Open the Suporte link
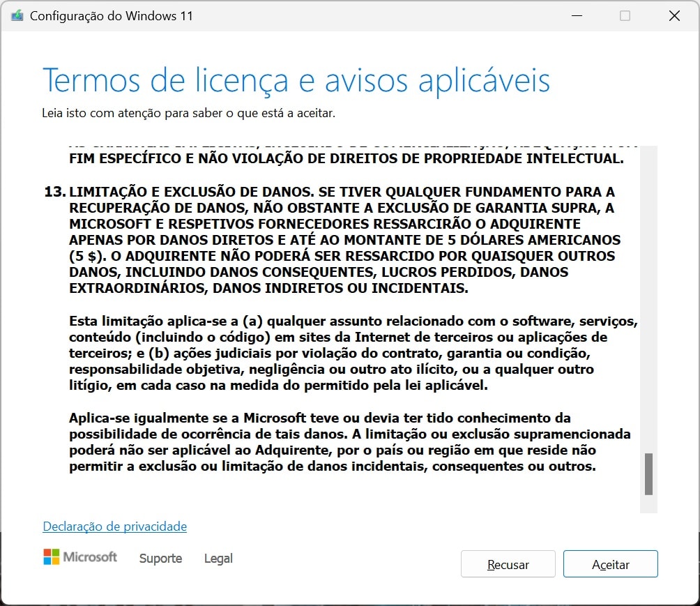The width and height of the screenshot is (700, 606). [160, 559]
